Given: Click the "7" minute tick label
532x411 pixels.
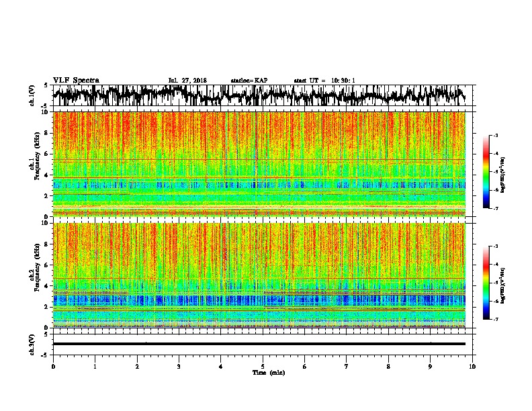Looking at the screenshot, I should click(x=347, y=367).
